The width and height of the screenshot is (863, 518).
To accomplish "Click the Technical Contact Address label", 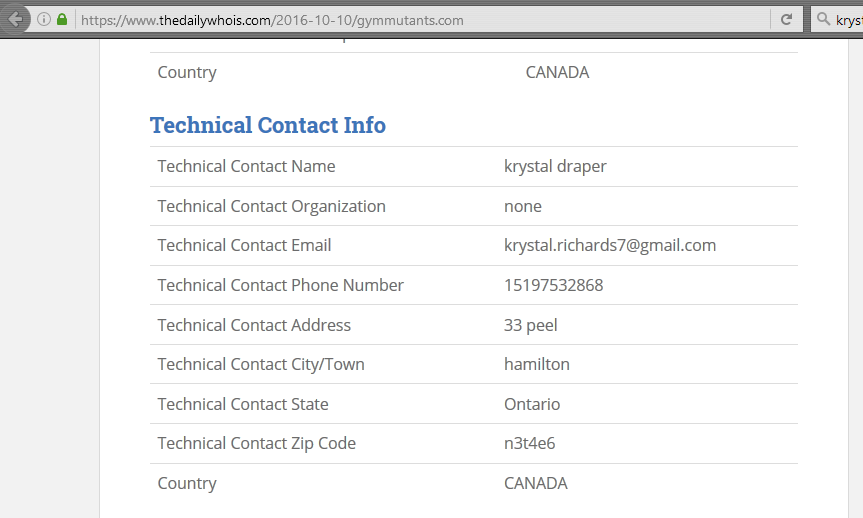I will click(x=254, y=325).
